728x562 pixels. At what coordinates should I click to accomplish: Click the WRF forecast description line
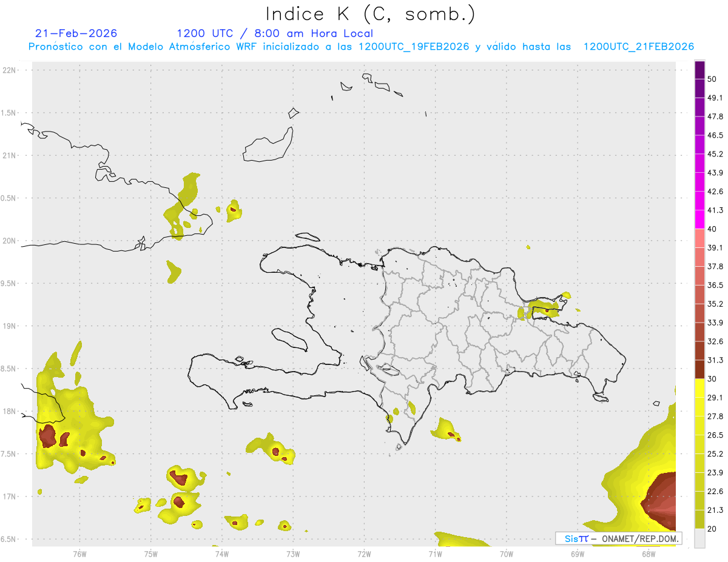[361, 47]
